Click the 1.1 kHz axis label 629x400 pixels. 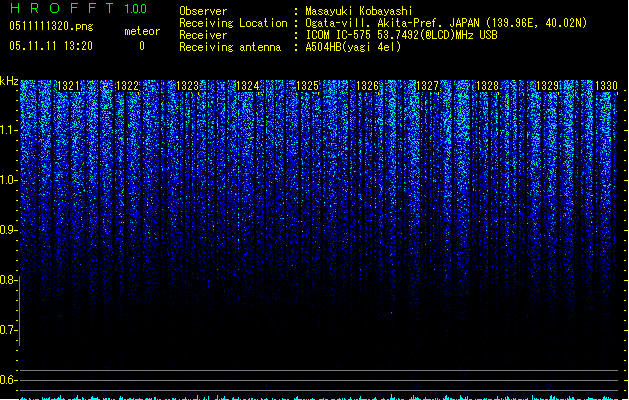9,130
